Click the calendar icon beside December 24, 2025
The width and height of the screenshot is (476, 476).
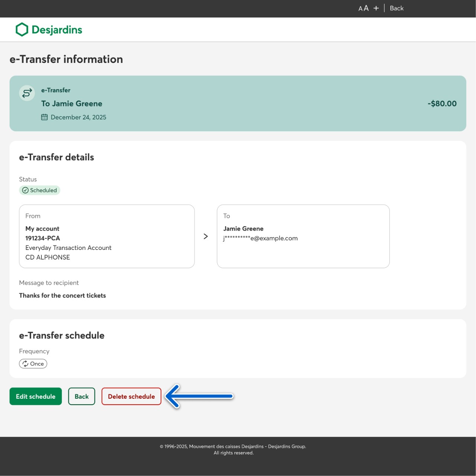[x=44, y=117]
